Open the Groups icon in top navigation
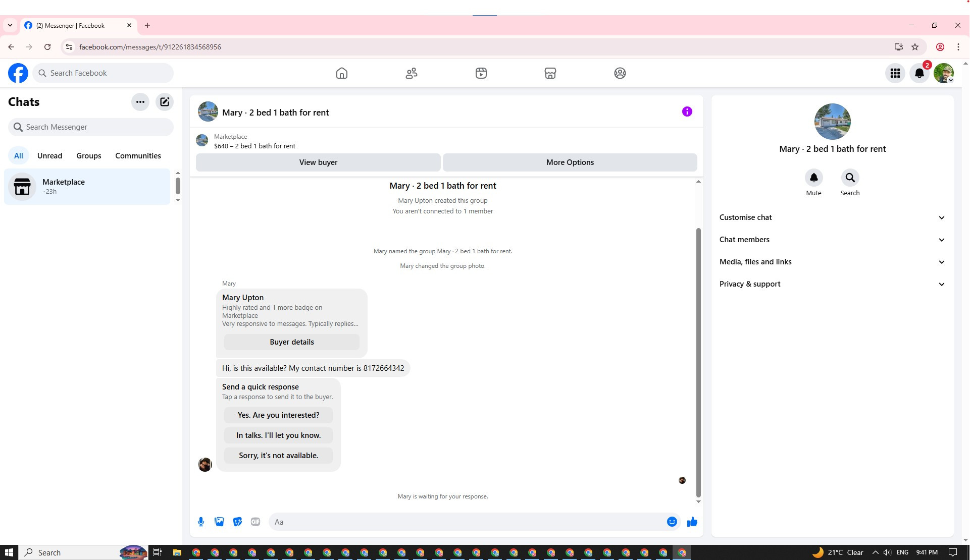Viewport: 970px width, 560px height. coord(620,73)
